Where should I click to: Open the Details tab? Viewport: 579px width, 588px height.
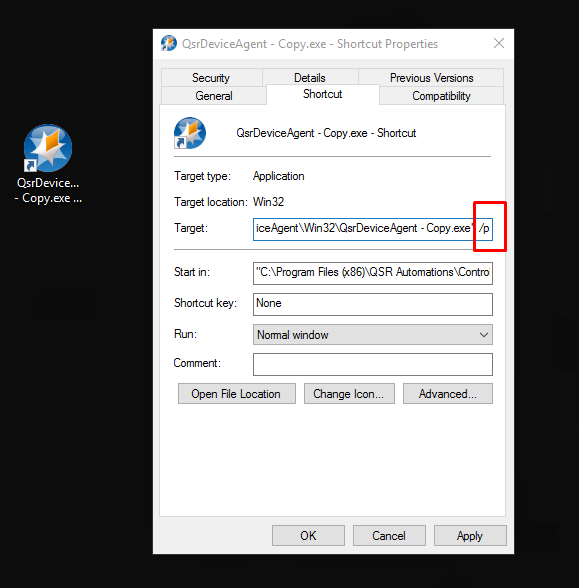coord(310,78)
